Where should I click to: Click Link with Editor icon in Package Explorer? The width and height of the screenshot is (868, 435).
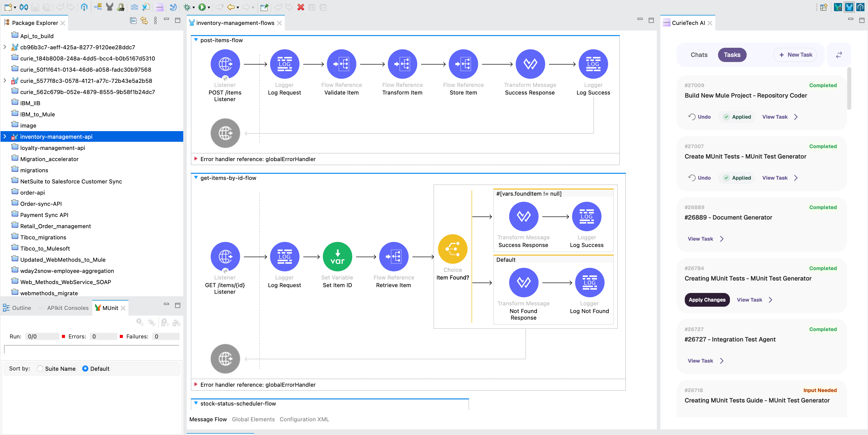pyautogui.click(x=144, y=21)
